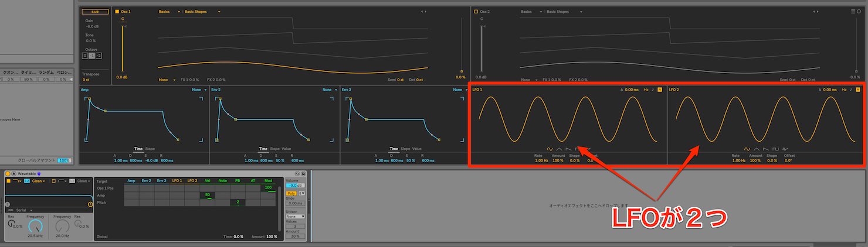Click Filter 1 Frequency knob
The height and width of the screenshot is (247, 868).
point(35,226)
